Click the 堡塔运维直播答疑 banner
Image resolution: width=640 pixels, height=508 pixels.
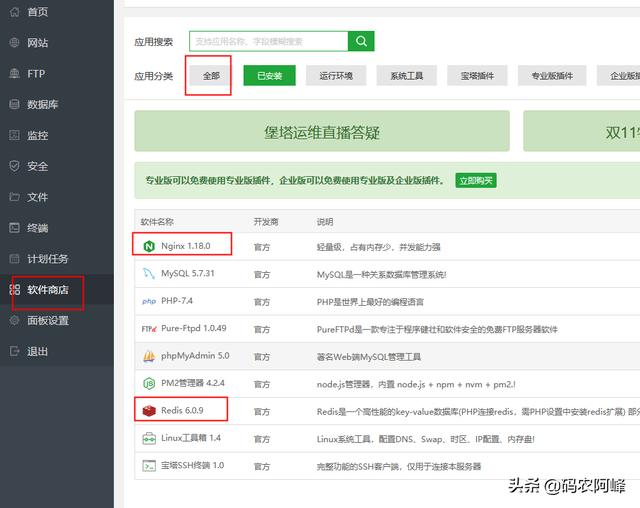[x=322, y=131]
